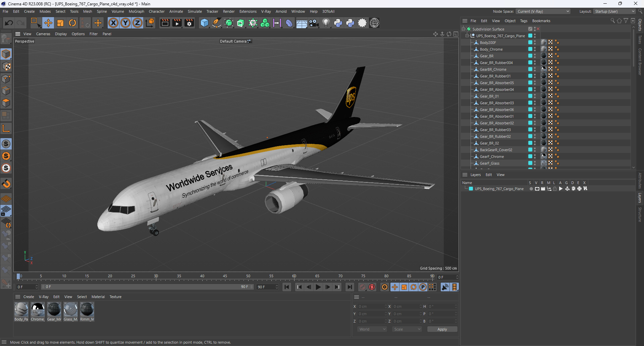Image resolution: width=644 pixels, height=346 pixels.
Task: Collapse the Subdivision Surface tree node
Action: [x=464, y=29]
